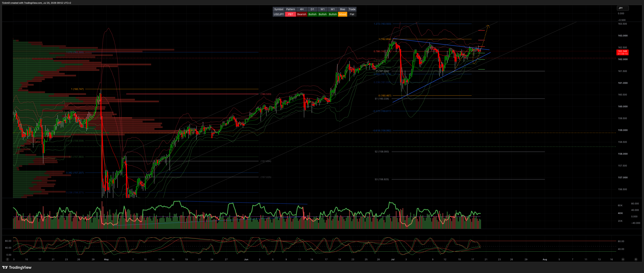Click the P (161.502) pivot label
This screenshot has width=644, height=273.
pyautogui.click(x=383, y=71)
